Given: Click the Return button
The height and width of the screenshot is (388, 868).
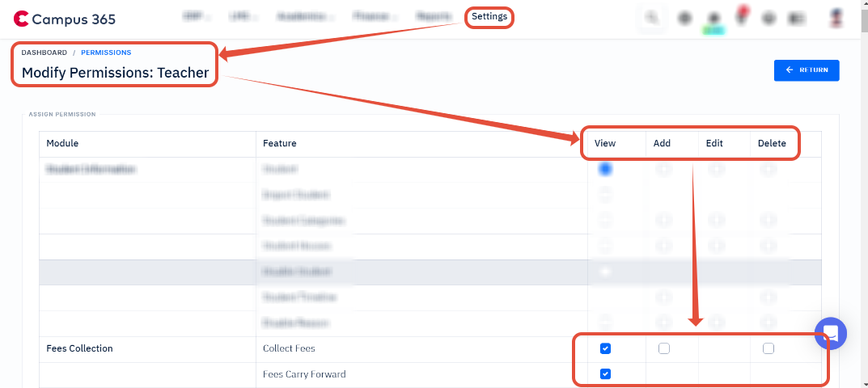Looking at the screenshot, I should tap(807, 70).
